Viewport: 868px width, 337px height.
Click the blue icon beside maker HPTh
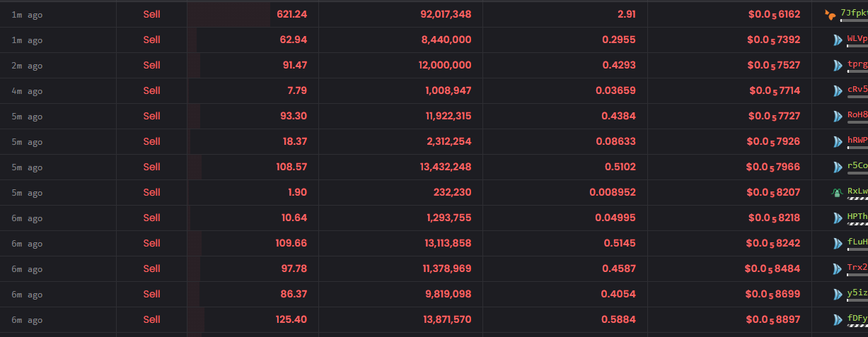click(838, 218)
